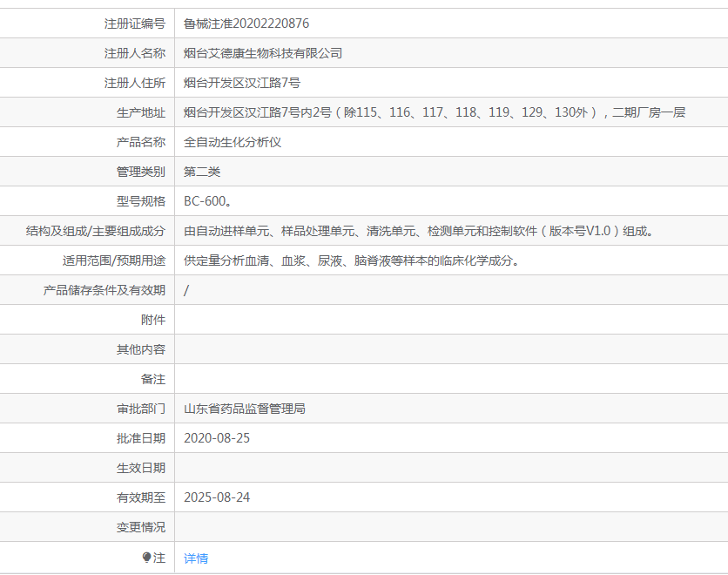Select approving authority 山东省药品监督管理局
728x575 pixels.
pos(245,409)
